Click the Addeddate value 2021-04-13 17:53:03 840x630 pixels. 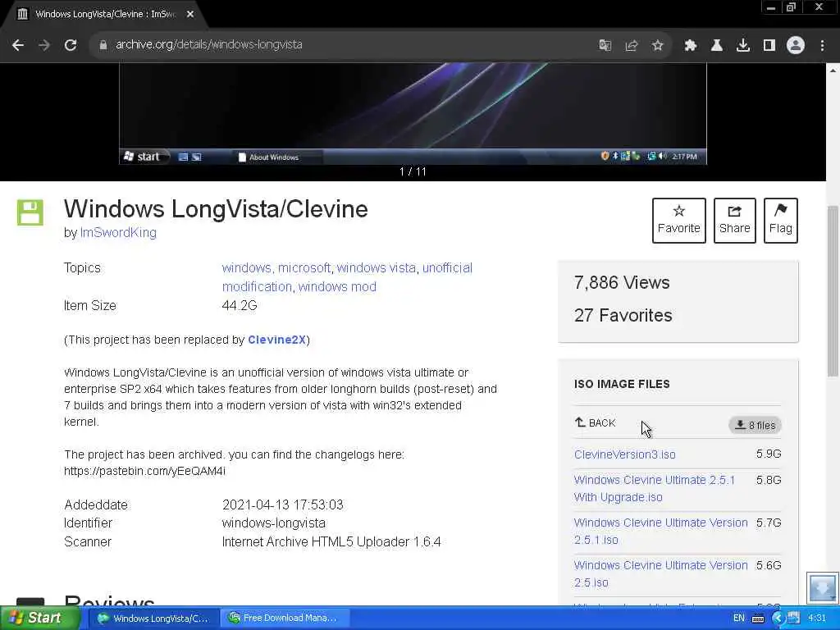283,504
